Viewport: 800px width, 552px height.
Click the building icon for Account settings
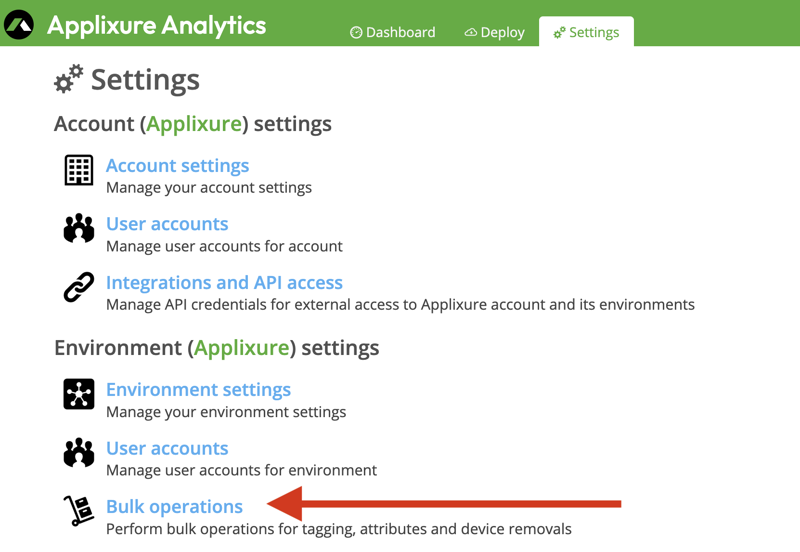tap(79, 170)
